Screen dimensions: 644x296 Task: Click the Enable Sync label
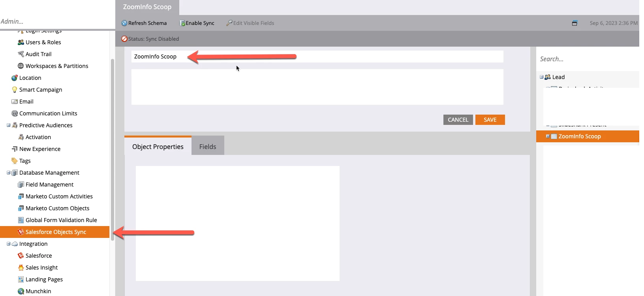click(200, 23)
